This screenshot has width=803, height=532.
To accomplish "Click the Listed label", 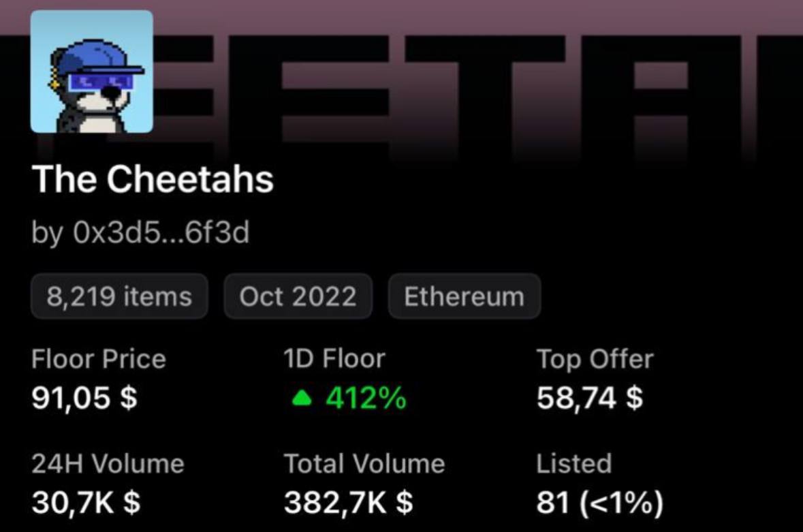I will [574, 464].
